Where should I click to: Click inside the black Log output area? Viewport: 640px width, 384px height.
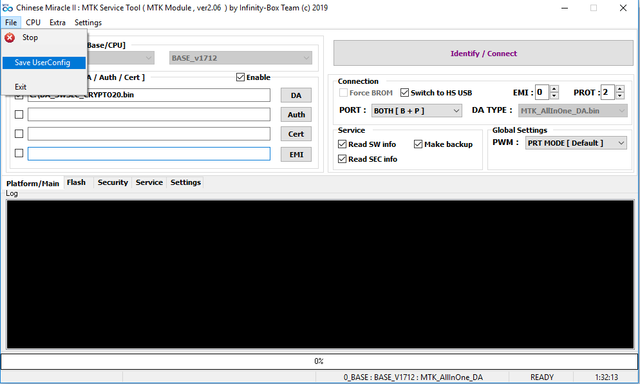click(320, 274)
